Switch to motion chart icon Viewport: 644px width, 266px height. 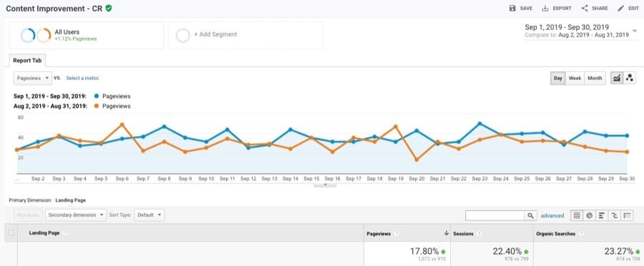(629, 78)
